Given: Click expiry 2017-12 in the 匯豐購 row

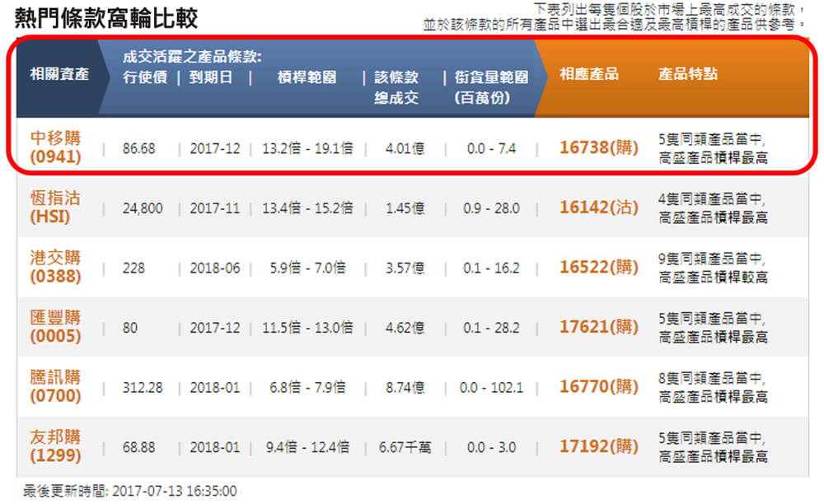Looking at the screenshot, I should point(215,328).
